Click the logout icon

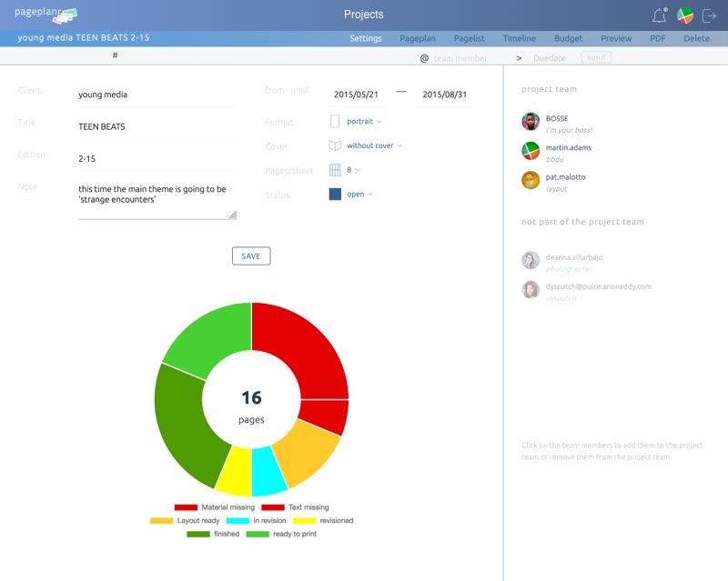click(x=709, y=15)
